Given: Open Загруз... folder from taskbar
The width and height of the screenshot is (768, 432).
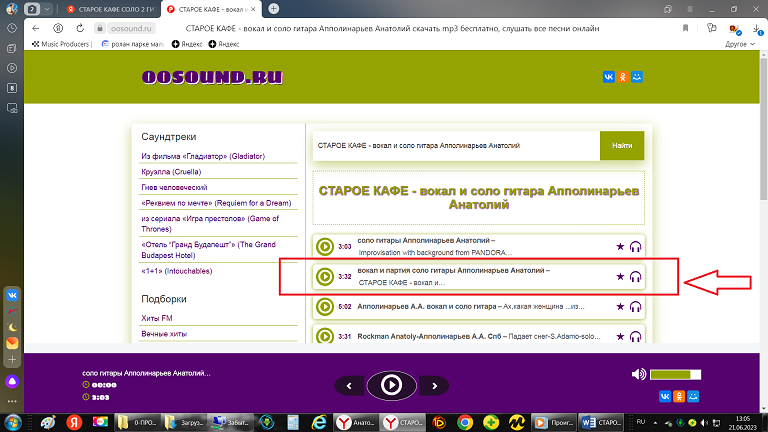Looking at the screenshot, I should pos(185,422).
